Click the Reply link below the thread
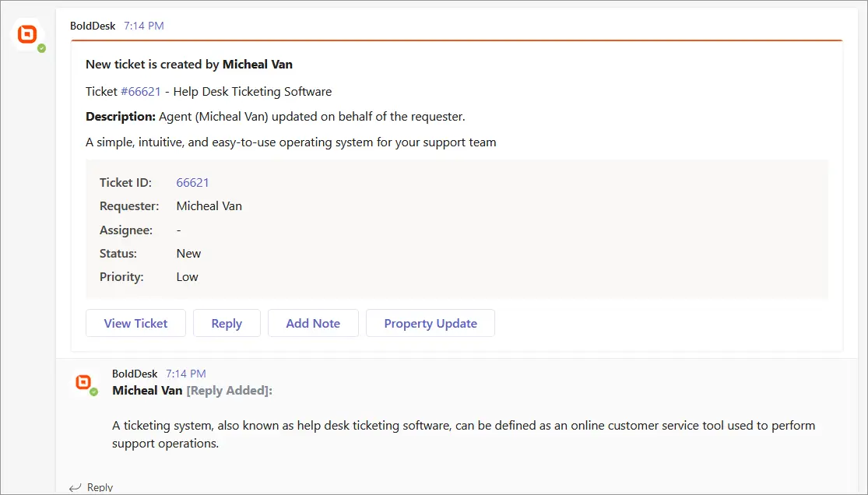Viewport: 868px width, 495px height. coord(100,487)
